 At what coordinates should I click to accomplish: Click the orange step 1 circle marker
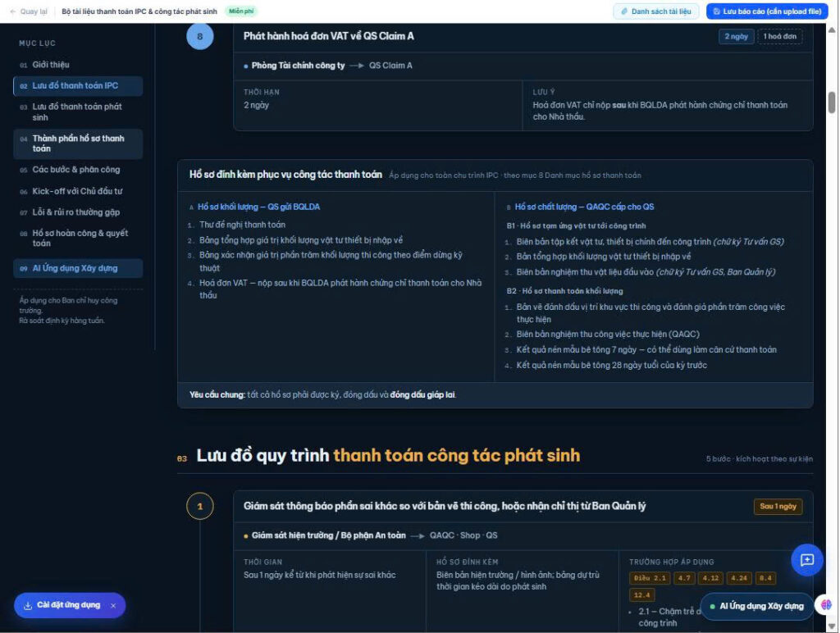(x=200, y=506)
